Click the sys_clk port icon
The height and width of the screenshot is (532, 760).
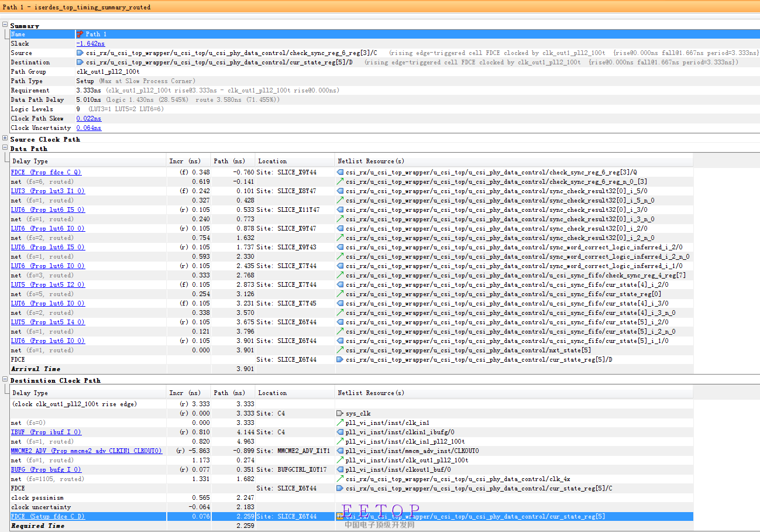pos(340,414)
